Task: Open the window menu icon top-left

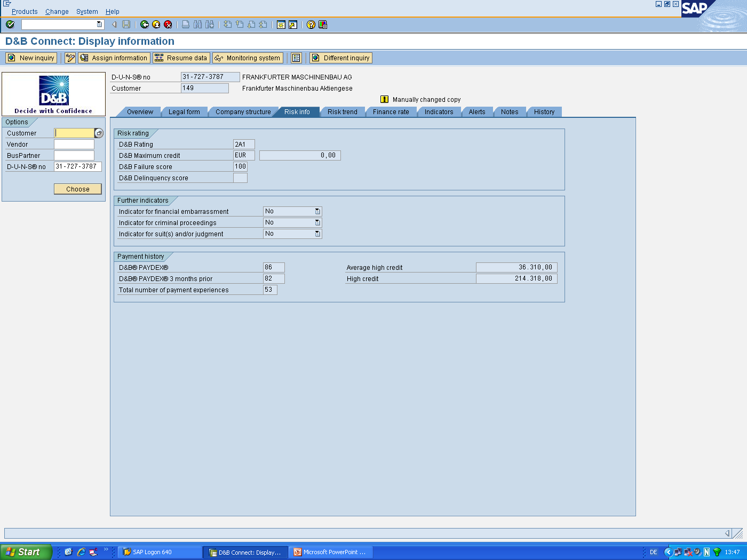Action: 7,4
